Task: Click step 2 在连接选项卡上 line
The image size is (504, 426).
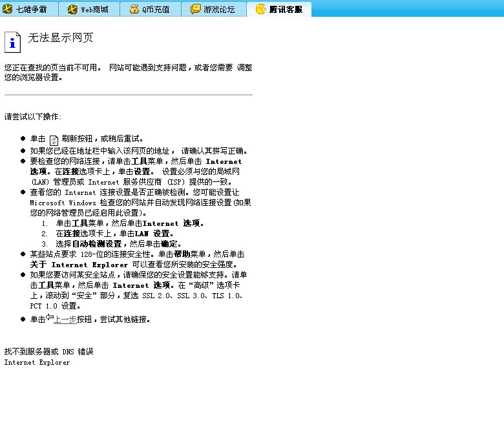Action: 115,234
